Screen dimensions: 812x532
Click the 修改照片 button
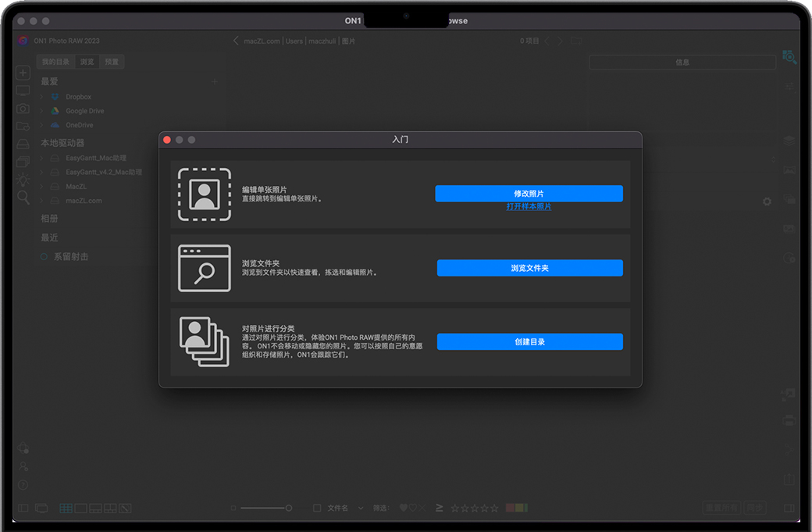click(529, 194)
